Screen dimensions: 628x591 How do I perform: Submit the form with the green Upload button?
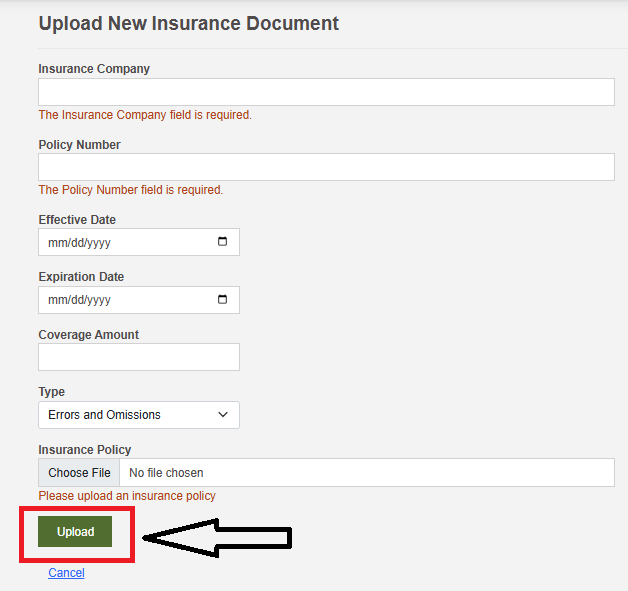75,531
